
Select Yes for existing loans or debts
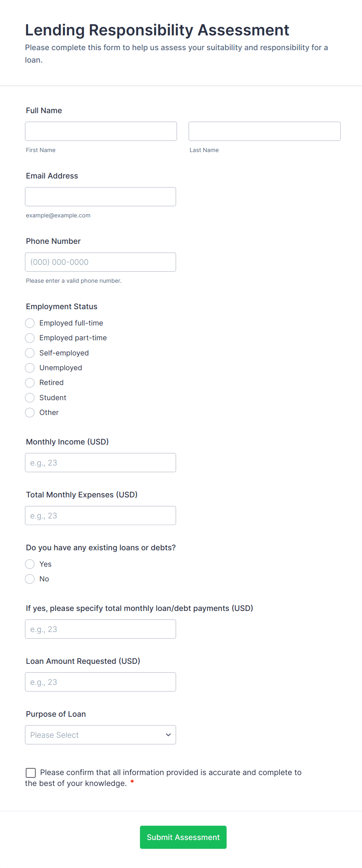(30, 564)
